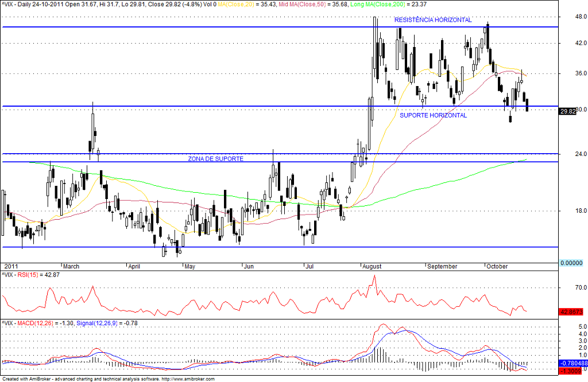Click the ZONA DE SUPORTE label
Viewport: 588px width, 382px height.
[216, 159]
